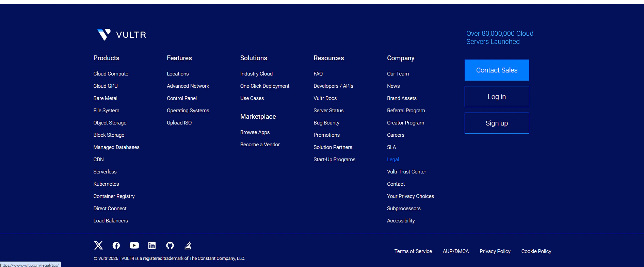Open Managed Databases link
644x267 pixels.
tap(116, 147)
